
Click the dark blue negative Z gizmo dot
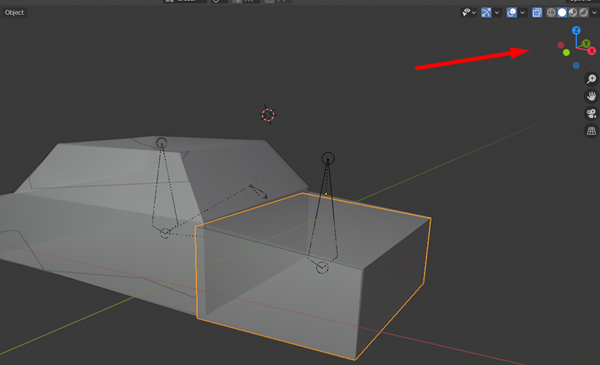click(576, 66)
